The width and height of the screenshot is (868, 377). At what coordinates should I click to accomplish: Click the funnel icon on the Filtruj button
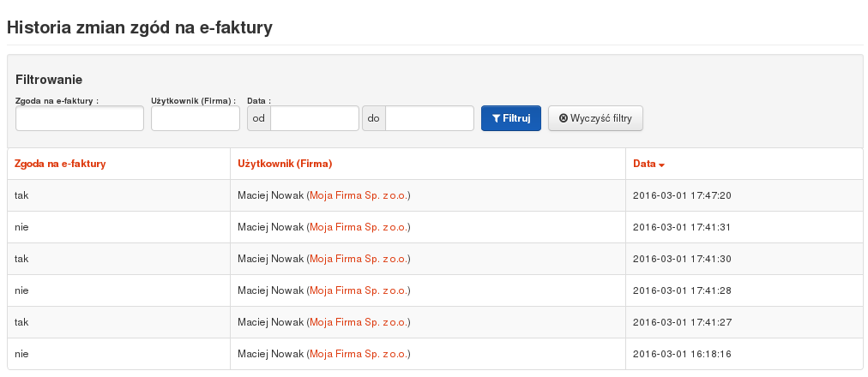coord(496,119)
